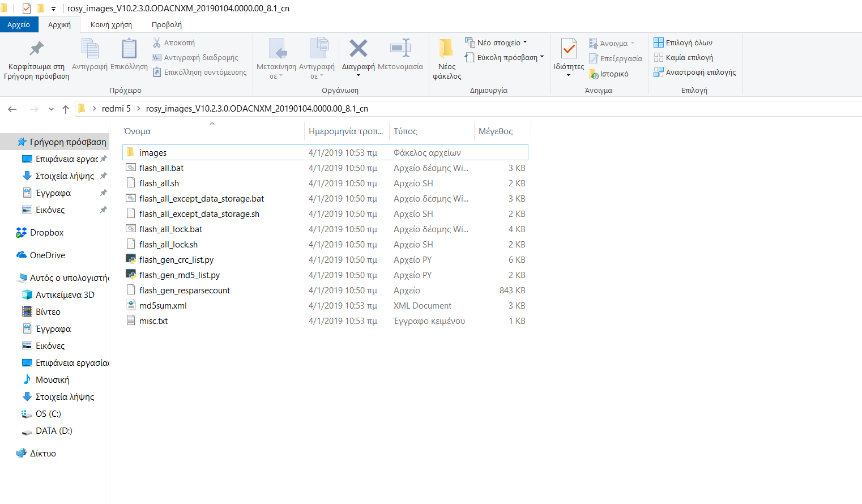The height and width of the screenshot is (504, 862).
Task: Switch to the Κοινή χρήση ribbon tab
Action: pyautogui.click(x=111, y=25)
